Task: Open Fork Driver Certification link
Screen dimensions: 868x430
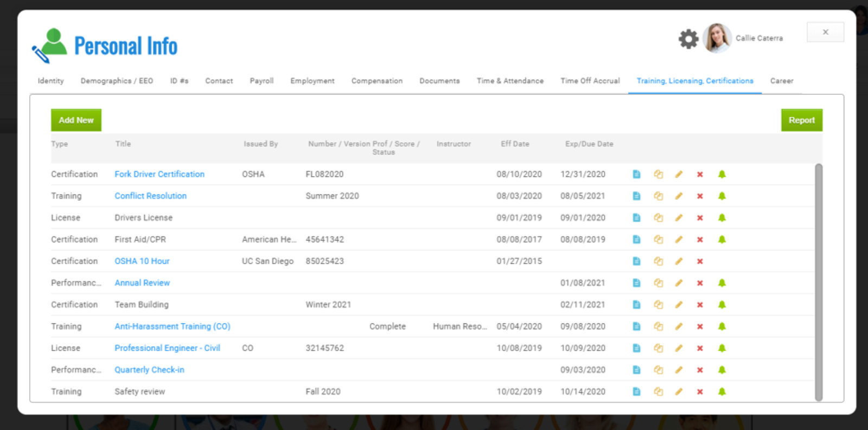Action: (159, 174)
